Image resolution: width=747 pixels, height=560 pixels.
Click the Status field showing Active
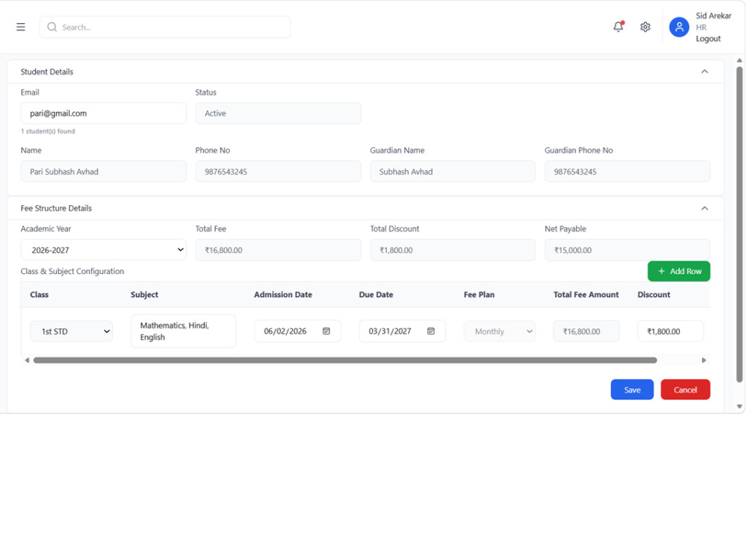(278, 113)
